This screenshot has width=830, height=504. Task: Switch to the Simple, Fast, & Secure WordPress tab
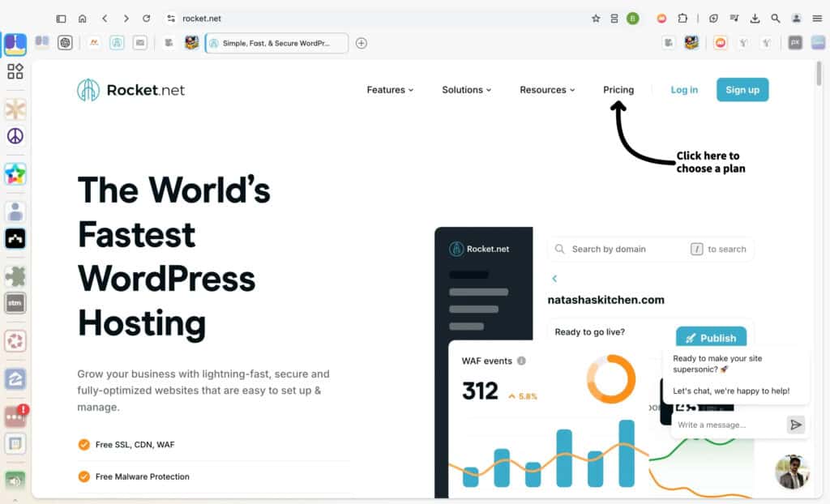coord(276,43)
